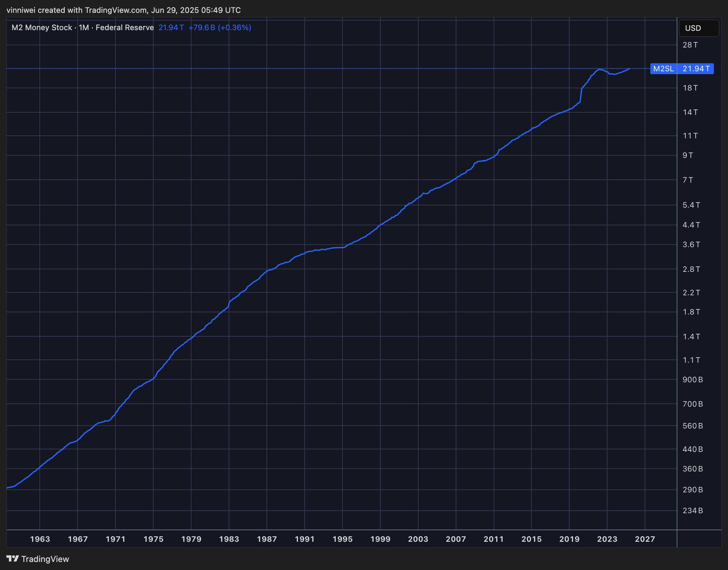Click the blue 21.94 T legend value

pos(171,28)
